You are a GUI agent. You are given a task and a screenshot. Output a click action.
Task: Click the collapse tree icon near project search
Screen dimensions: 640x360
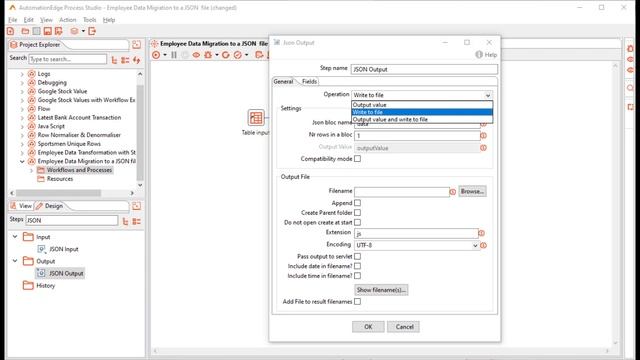tap(125, 60)
